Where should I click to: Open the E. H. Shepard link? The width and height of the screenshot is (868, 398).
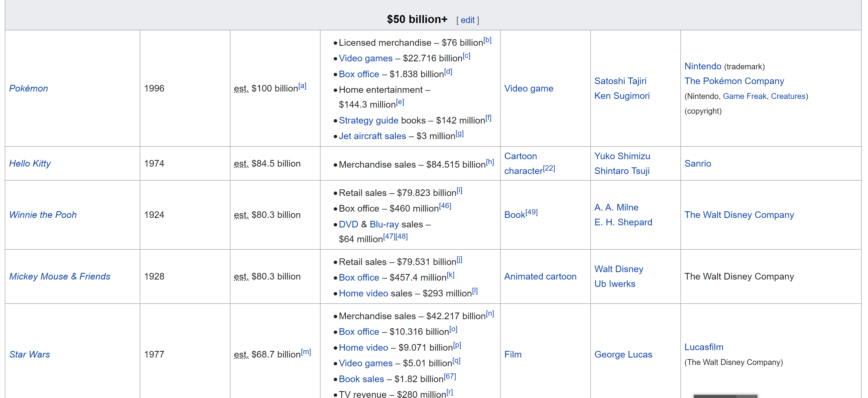click(623, 222)
